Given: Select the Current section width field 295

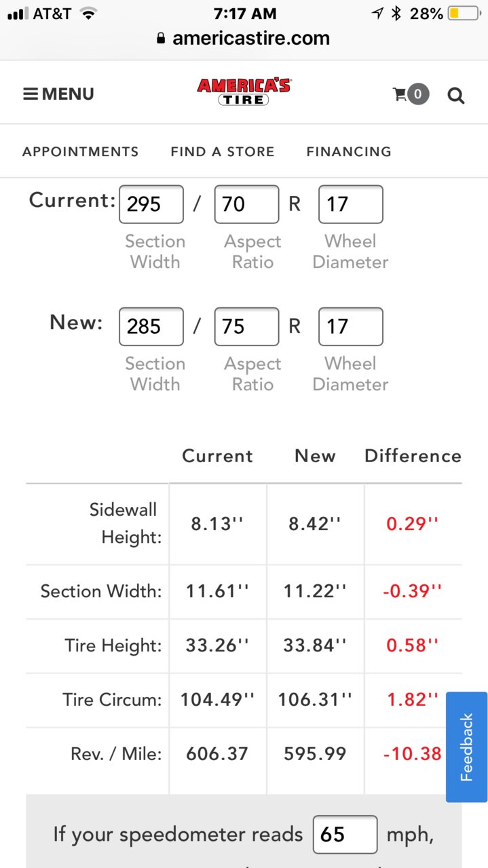Looking at the screenshot, I should 151,204.
